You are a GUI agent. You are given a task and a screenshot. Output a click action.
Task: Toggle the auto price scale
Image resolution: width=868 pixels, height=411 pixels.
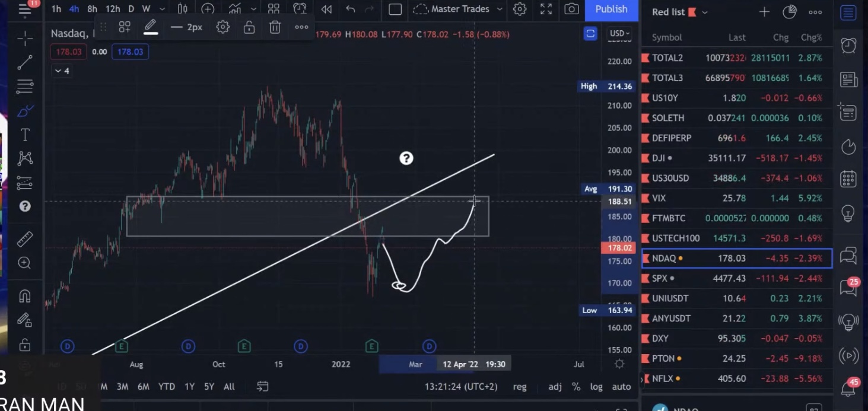[621, 387]
